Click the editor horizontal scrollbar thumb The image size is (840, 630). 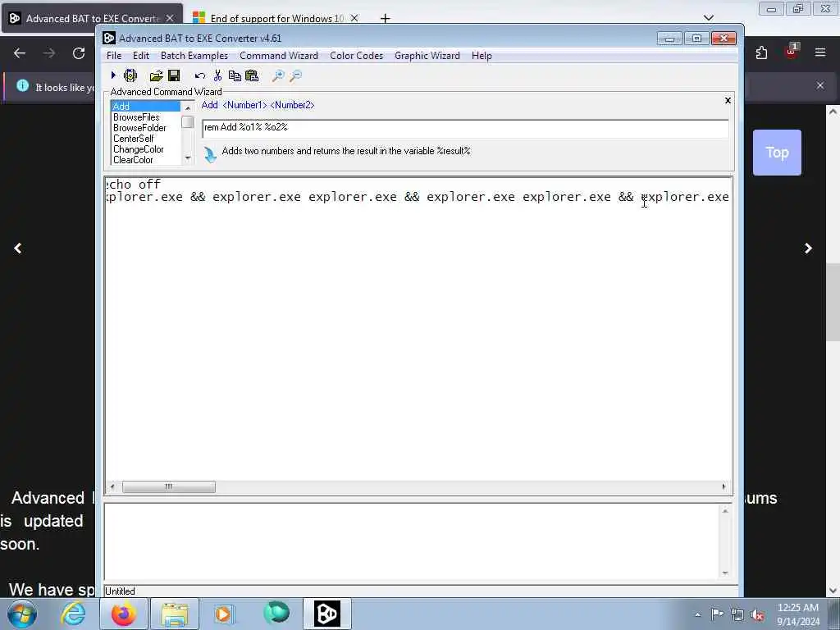click(169, 486)
